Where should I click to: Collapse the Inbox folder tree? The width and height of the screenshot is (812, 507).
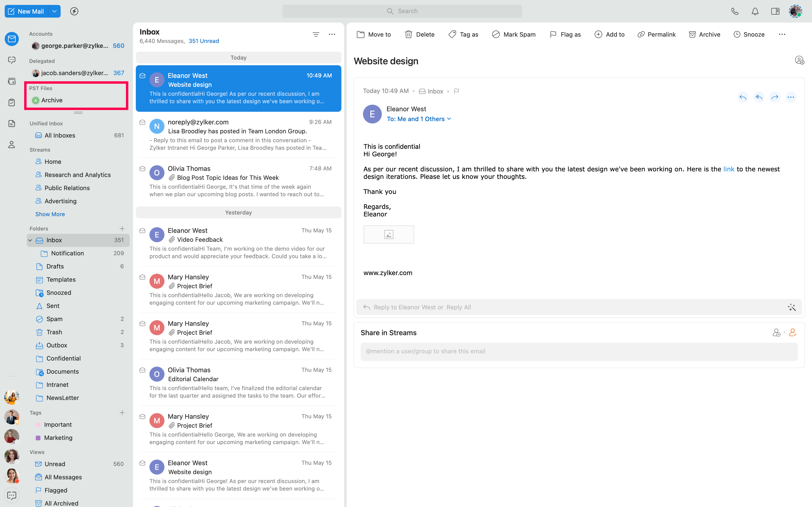point(30,240)
